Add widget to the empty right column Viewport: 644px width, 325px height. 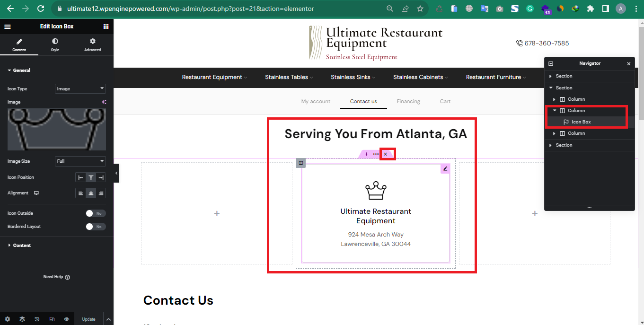[535, 213]
